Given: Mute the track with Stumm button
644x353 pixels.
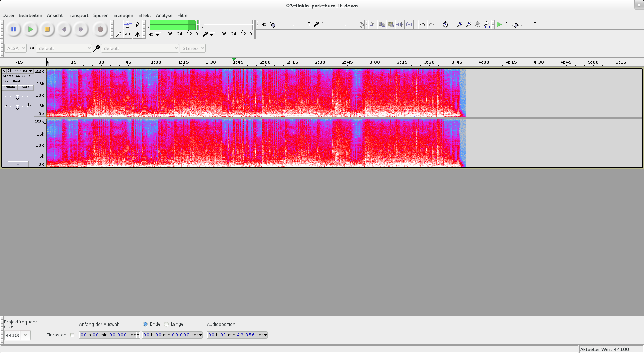Looking at the screenshot, I should point(9,87).
